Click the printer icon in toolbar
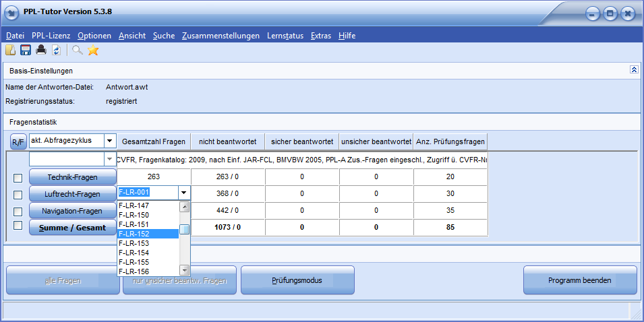This screenshot has width=644, height=322. coord(41,50)
